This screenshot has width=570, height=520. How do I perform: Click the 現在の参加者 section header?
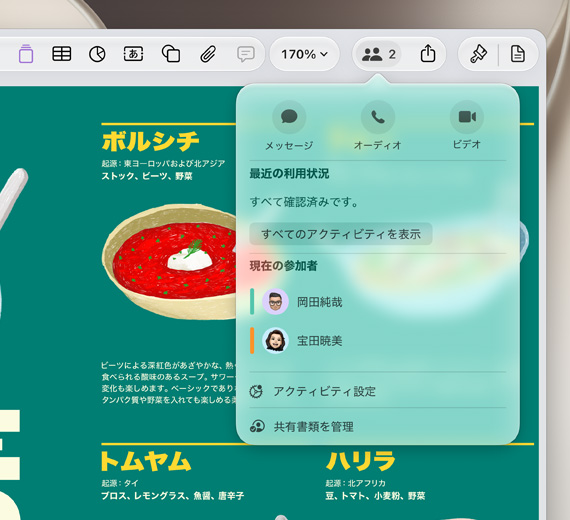coord(284,266)
